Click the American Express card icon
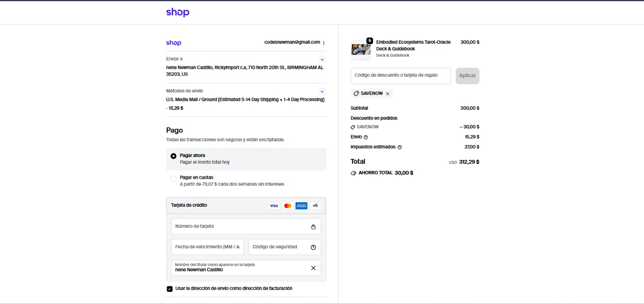This screenshot has height=304, width=644. tap(301, 206)
